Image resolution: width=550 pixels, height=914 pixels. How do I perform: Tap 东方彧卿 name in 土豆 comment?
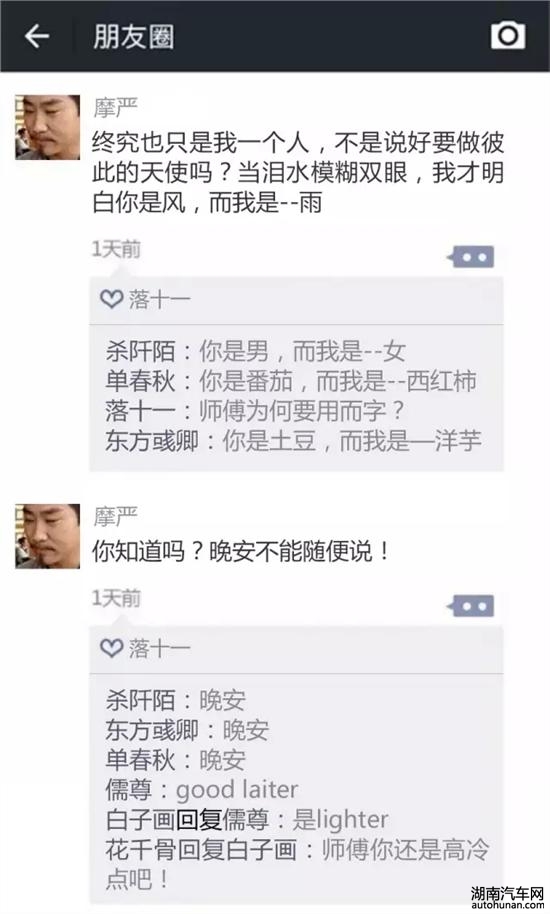click(152, 441)
